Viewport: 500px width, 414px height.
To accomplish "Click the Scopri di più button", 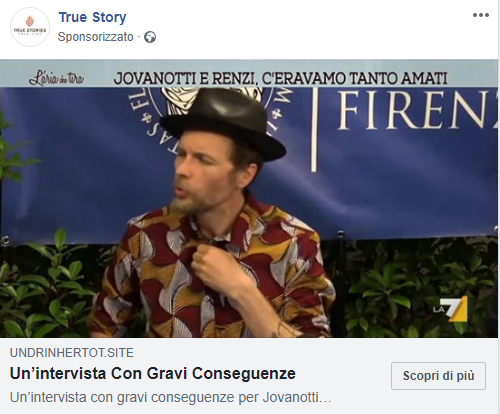I will coord(438,376).
